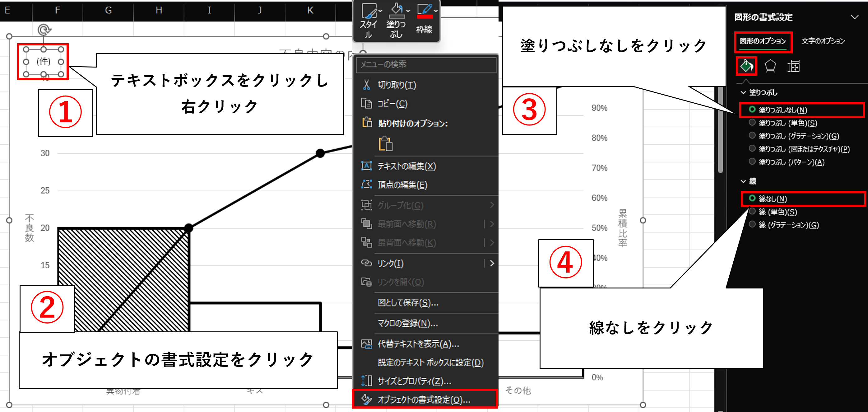868x412 pixels.
Task: Open dropdown arrow beside the 塗りつぶし icon
Action: tap(408, 11)
